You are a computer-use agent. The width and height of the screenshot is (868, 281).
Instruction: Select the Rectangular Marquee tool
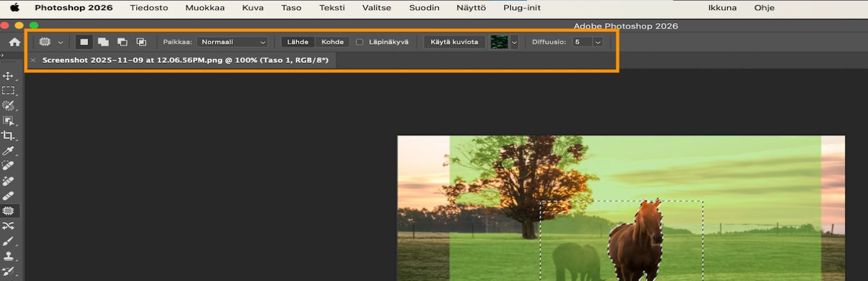tap(8, 91)
